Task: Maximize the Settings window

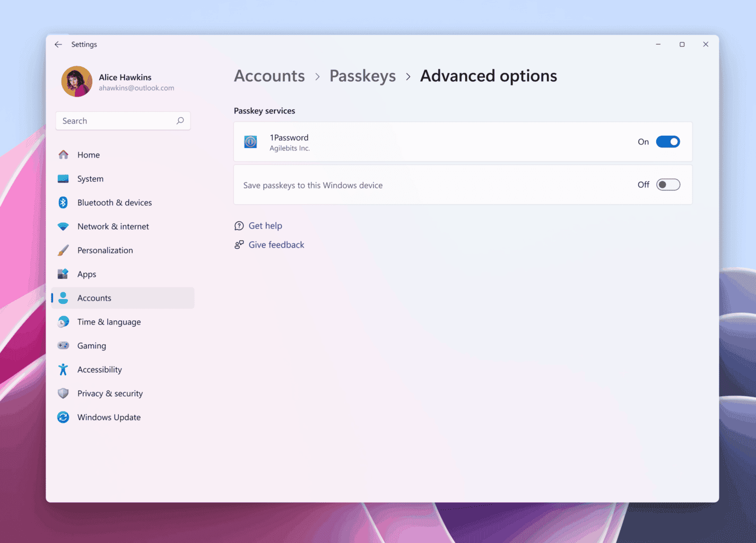Action: [682, 45]
